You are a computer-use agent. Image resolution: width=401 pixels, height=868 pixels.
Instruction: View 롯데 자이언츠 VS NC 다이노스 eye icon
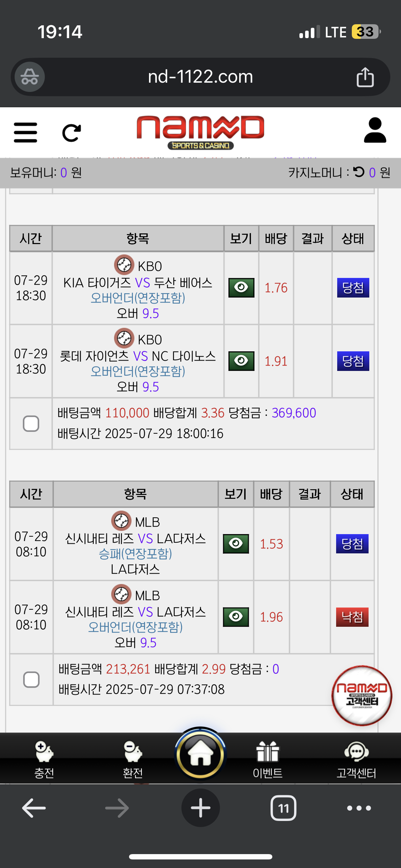(x=241, y=361)
